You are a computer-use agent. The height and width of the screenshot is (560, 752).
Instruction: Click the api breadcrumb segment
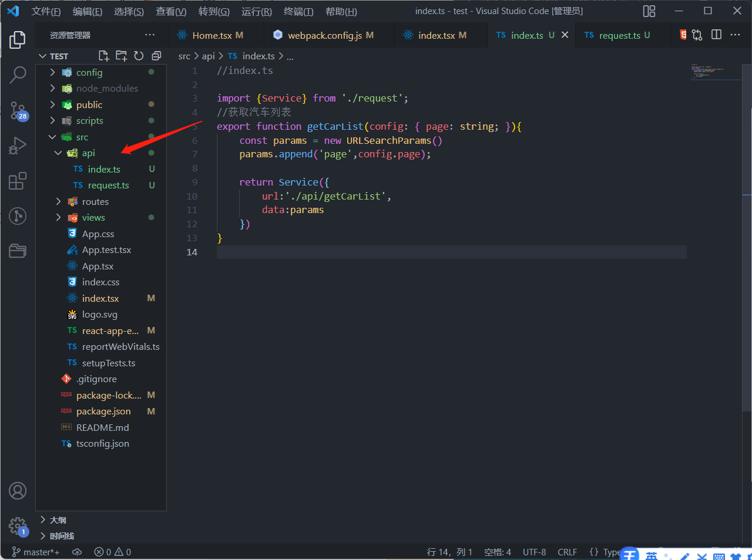(209, 56)
